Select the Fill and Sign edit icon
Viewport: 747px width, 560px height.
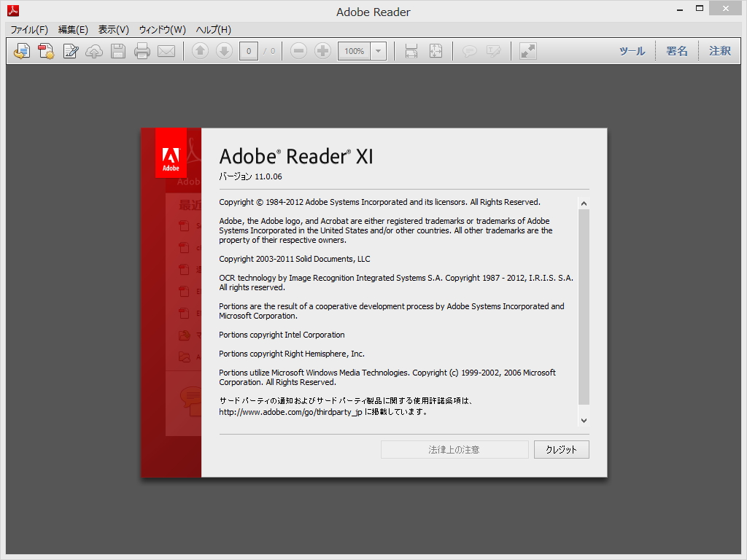pos(70,51)
